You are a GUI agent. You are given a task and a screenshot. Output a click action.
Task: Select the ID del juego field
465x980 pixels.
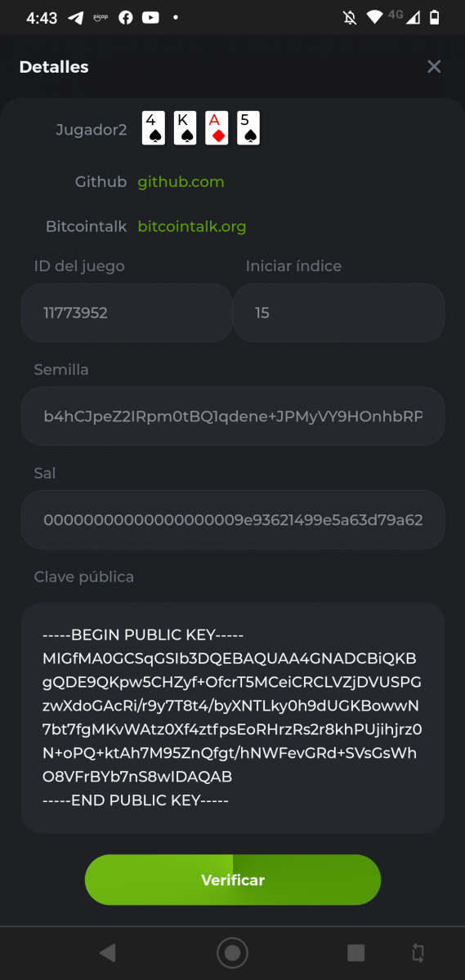click(127, 313)
